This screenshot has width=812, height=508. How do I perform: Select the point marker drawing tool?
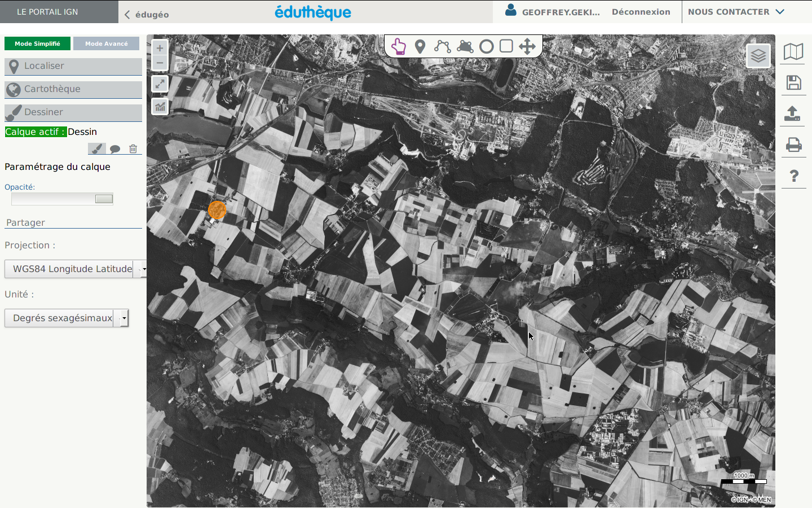pyautogui.click(x=420, y=46)
